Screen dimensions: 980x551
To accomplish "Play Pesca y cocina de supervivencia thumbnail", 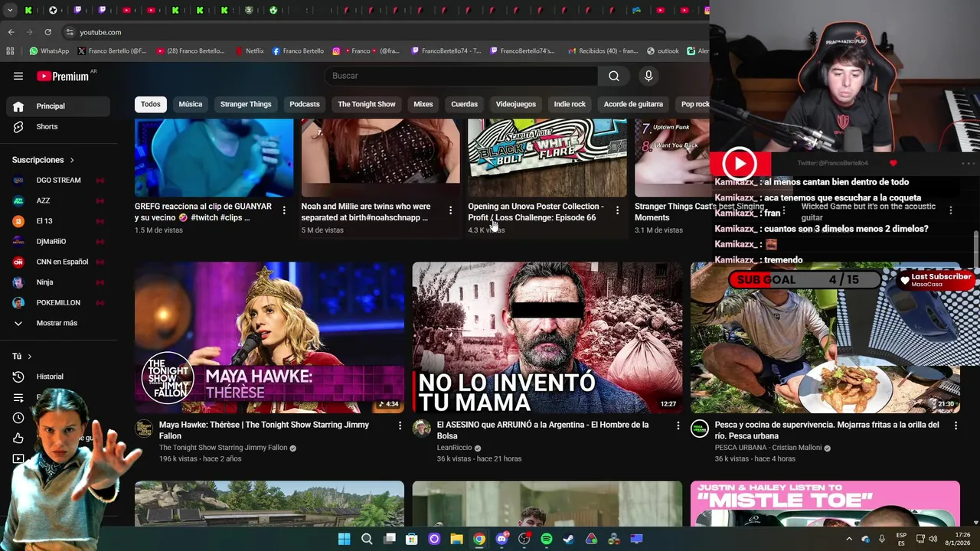I will click(825, 337).
